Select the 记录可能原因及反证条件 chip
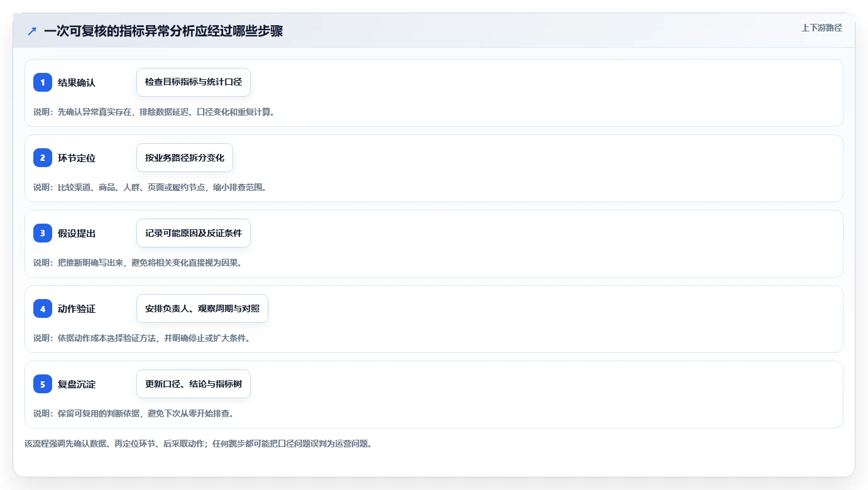This screenshot has width=868, height=490. pos(194,233)
